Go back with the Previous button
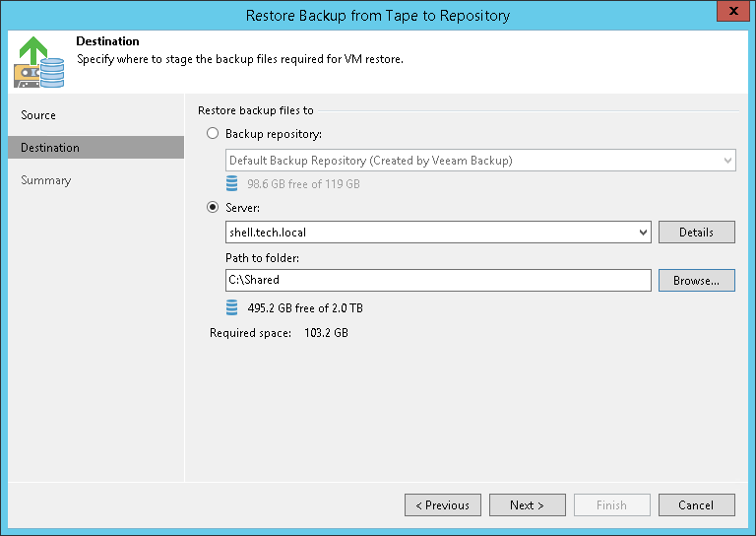756x536 pixels. pyautogui.click(x=442, y=505)
